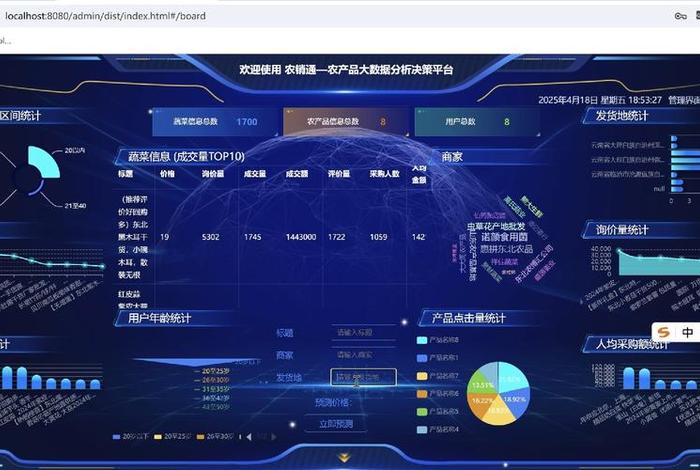Click the 用户总数 stat card
This screenshot has width=700, height=470.
click(x=476, y=122)
